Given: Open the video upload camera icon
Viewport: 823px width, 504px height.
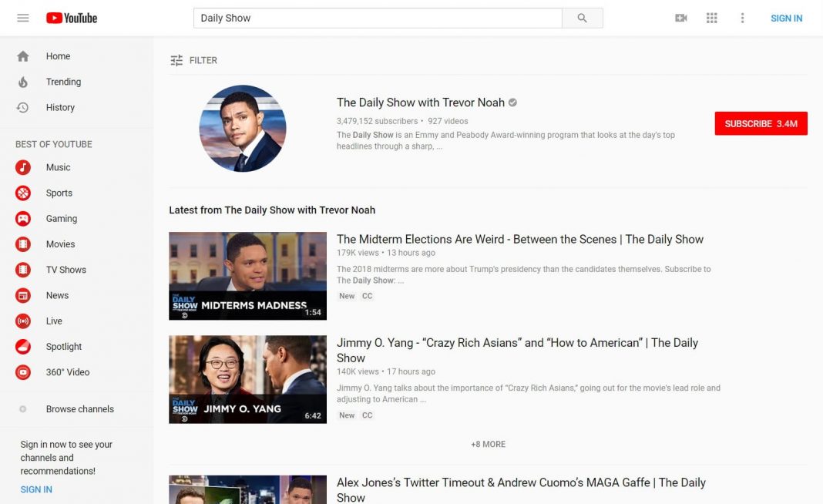Looking at the screenshot, I should click(x=680, y=18).
